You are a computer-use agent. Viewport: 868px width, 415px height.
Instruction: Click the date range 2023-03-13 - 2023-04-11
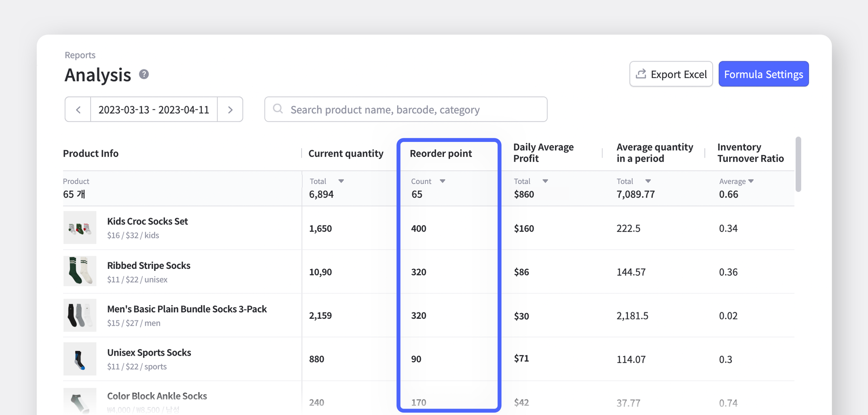154,109
